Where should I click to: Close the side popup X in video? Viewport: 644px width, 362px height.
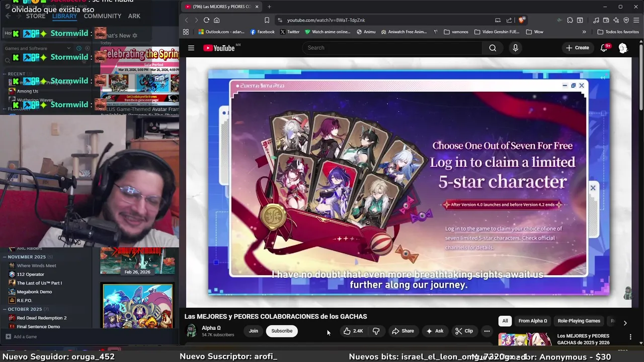[x=593, y=188]
